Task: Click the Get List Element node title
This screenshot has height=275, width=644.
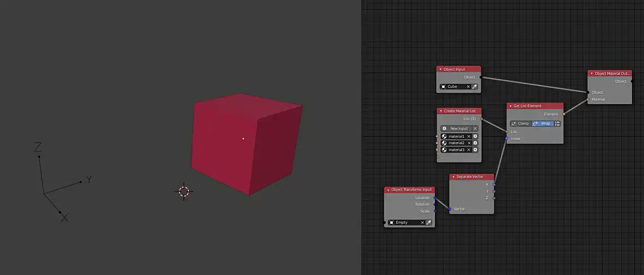Action: tap(527, 106)
